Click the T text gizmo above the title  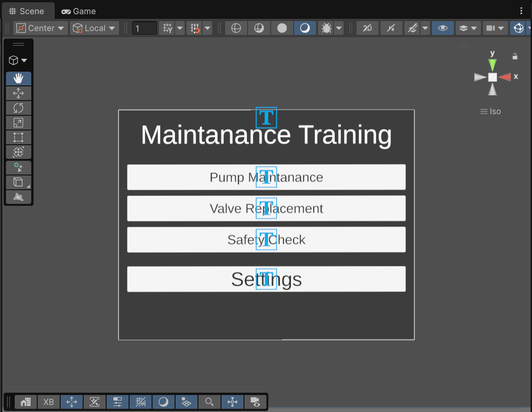tap(266, 118)
